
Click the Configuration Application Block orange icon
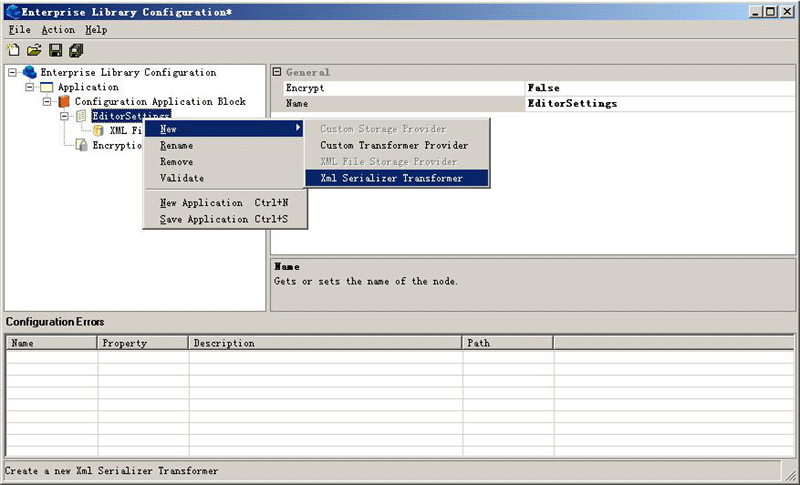tap(64, 102)
